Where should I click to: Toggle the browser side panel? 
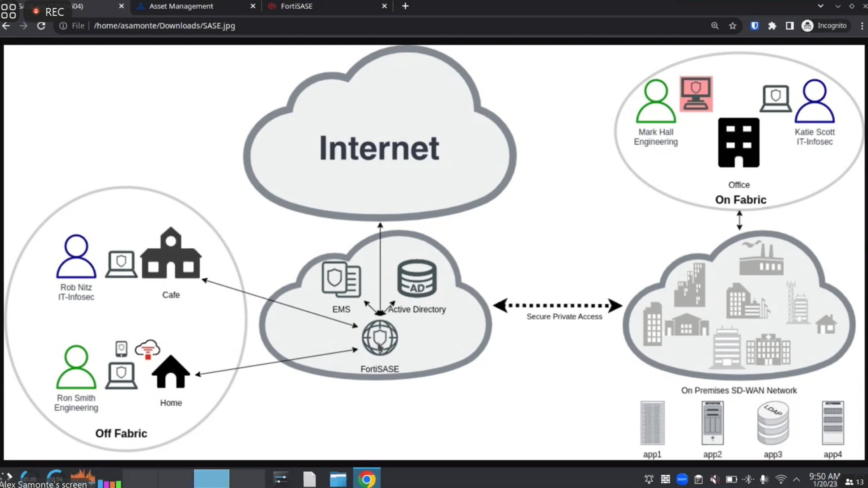click(790, 26)
